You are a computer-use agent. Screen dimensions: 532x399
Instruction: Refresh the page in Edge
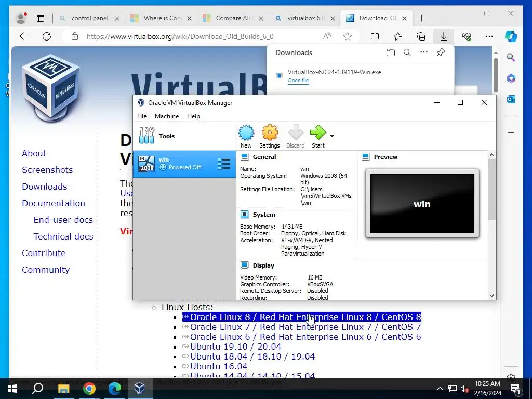coord(47,36)
